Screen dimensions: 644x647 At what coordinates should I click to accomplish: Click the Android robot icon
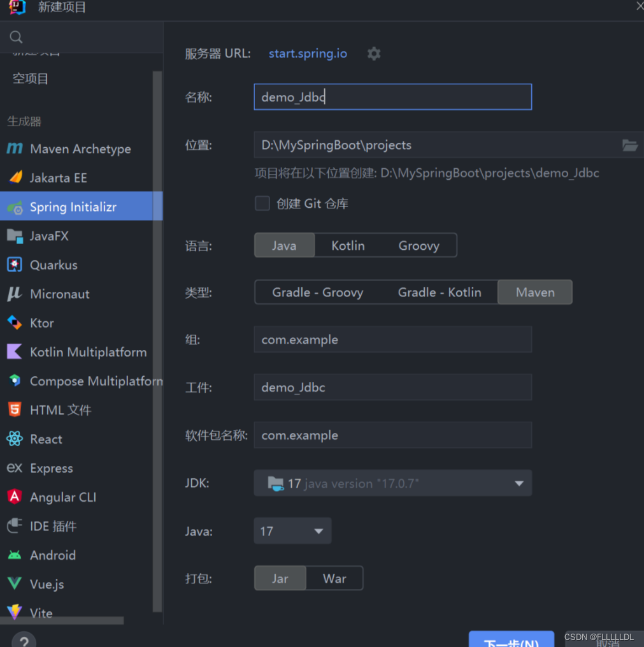click(15, 555)
